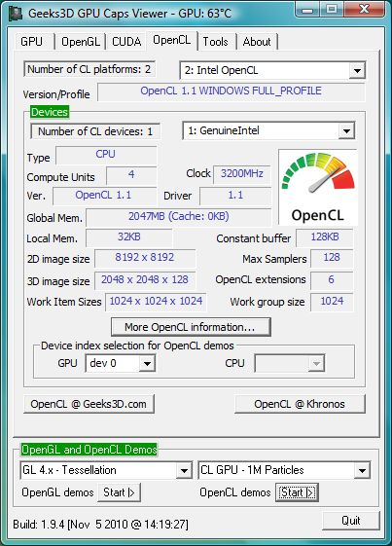This screenshot has height=546, width=392.
Task: Click the Global Mem. value 2047MB (Cache: 0KB)
Action: pyautogui.click(x=179, y=217)
